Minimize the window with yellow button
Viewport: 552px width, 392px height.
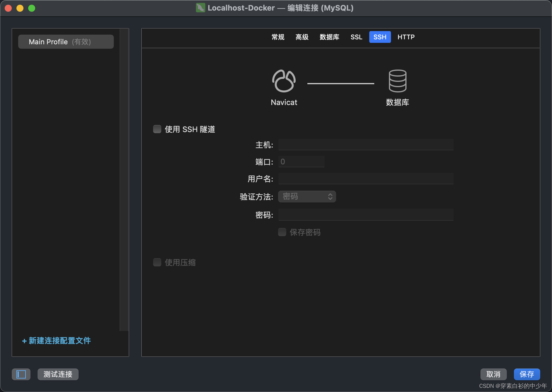pos(20,8)
